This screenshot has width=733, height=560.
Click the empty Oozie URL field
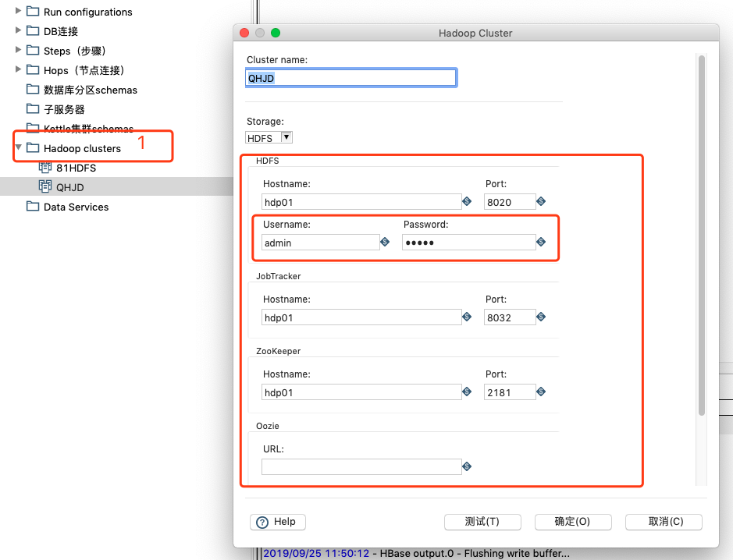click(x=361, y=466)
